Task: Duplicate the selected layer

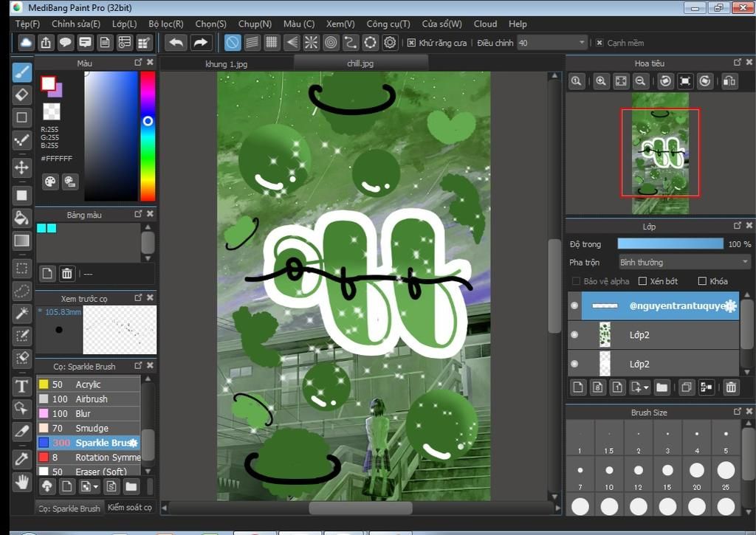Action: click(686, 387)
